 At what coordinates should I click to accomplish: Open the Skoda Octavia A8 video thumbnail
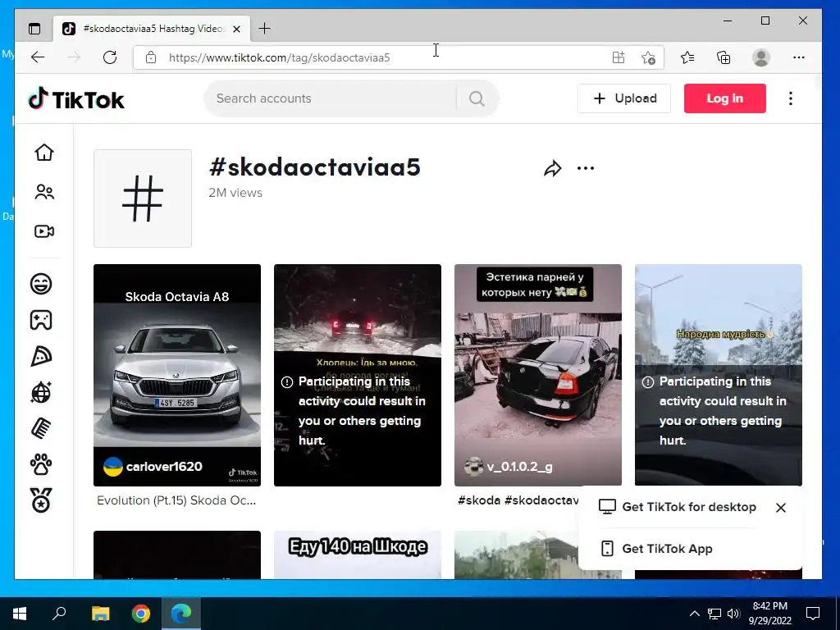tap(177, 375)
